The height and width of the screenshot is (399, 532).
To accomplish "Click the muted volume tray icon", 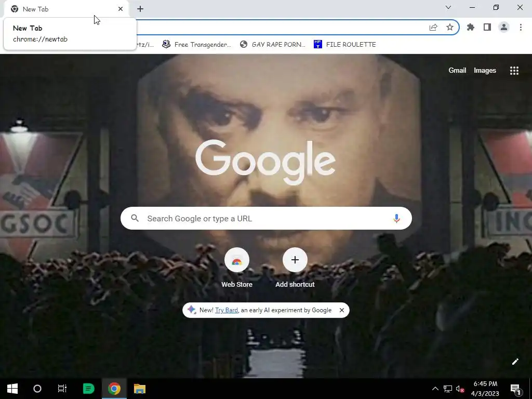I will [460, 389].
